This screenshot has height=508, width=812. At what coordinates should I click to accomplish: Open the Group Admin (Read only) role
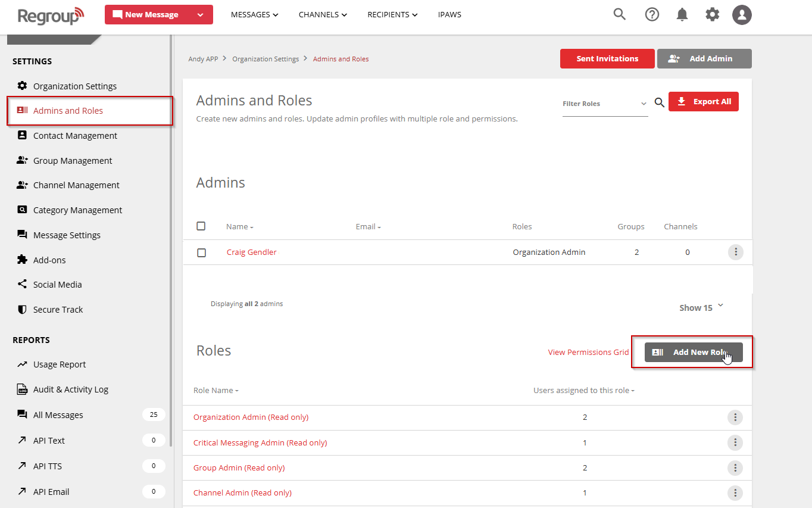[239, 468]
